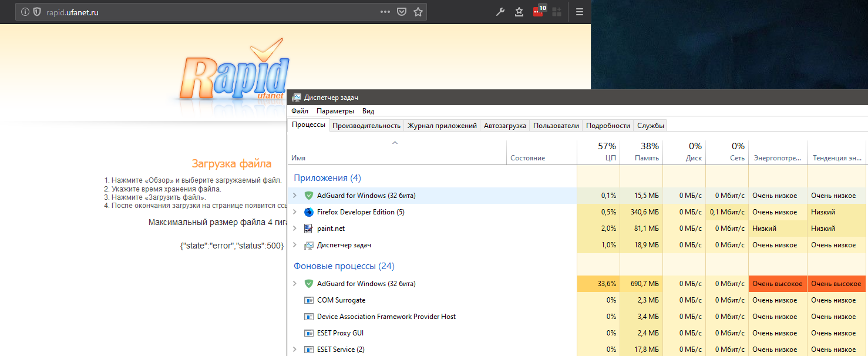This screenshot has height=356, width=868.
Task: Bookmark this page with the star in address bar
Action: pos(418,11)
